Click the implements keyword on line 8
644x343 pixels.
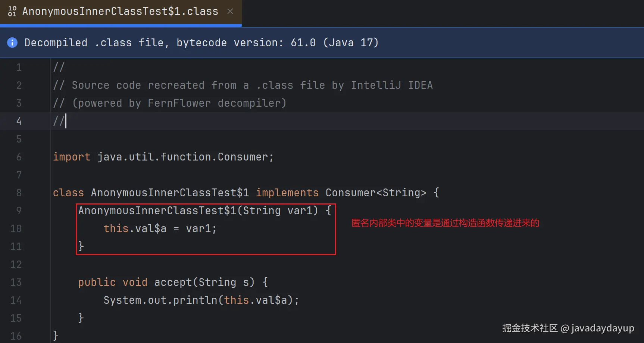tap(287, 193)
